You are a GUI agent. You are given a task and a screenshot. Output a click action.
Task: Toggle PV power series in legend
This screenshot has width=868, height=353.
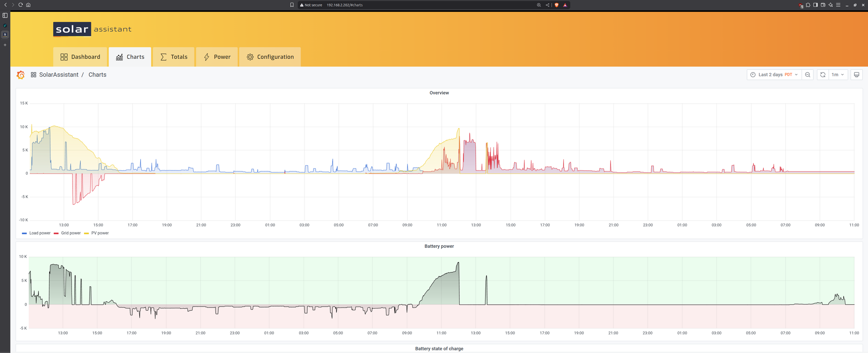click(100, 233)
